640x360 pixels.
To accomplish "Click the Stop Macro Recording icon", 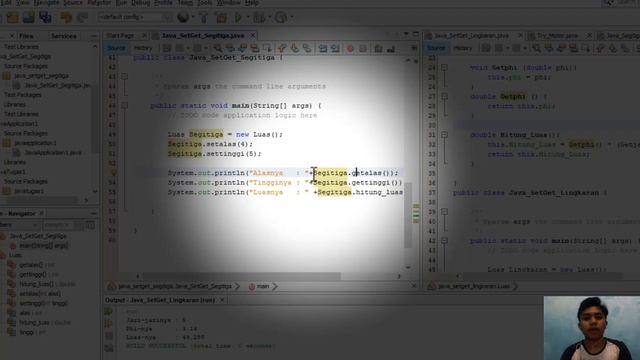I will click(363, 49).
